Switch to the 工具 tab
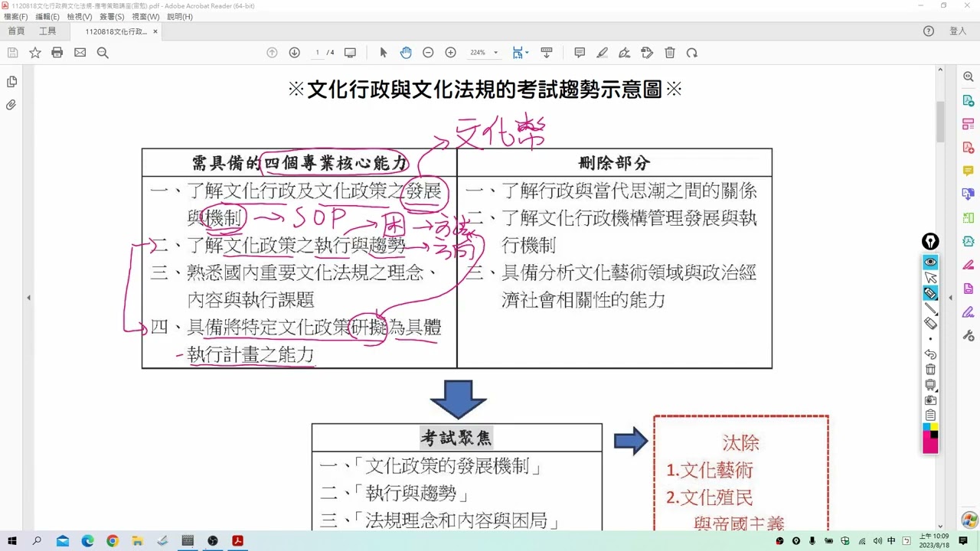The width and height of the screenshot is (980, 551). 47,31
